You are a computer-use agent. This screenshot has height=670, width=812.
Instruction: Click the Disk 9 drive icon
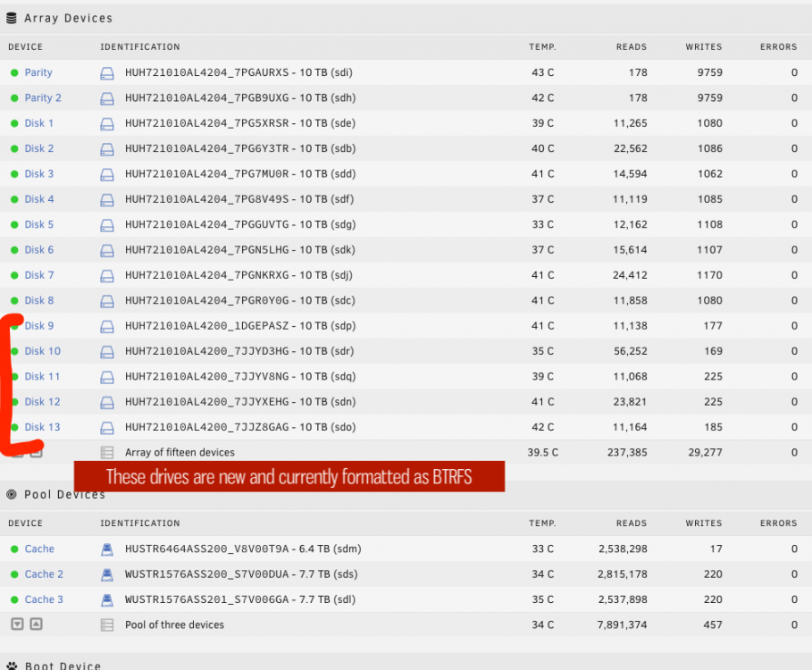(106, 327)
